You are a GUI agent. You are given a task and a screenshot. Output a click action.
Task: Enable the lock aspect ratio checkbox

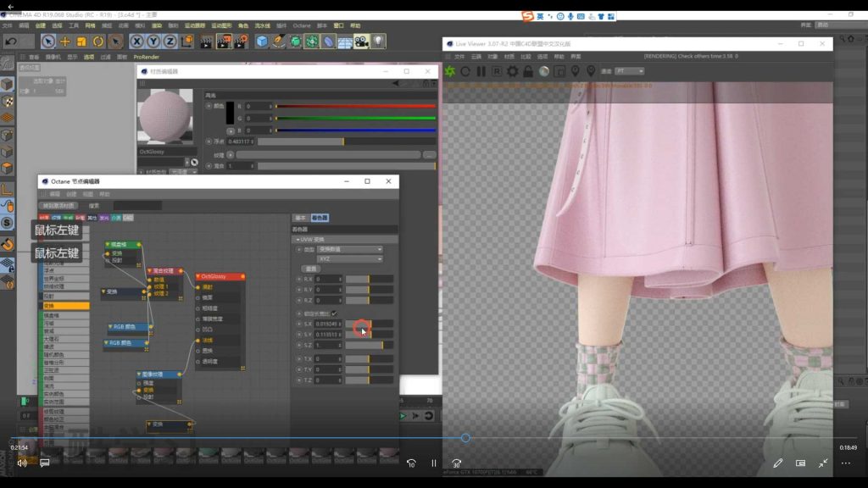pos(335,313)
